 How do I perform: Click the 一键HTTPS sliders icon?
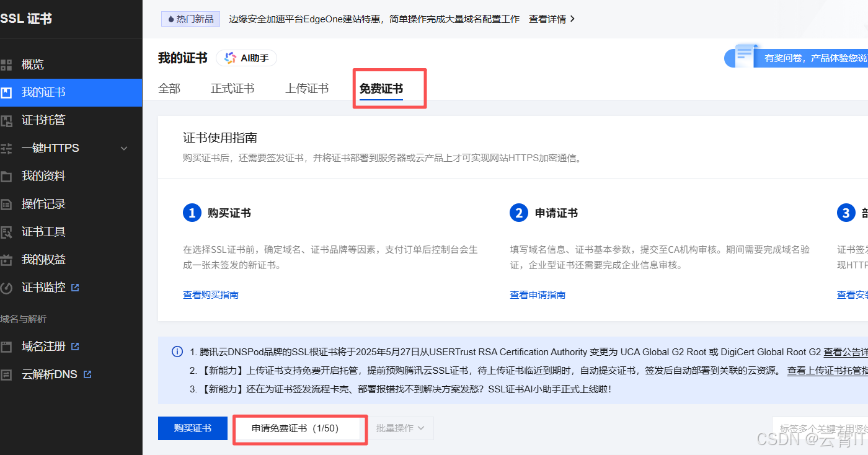point(6,148)
